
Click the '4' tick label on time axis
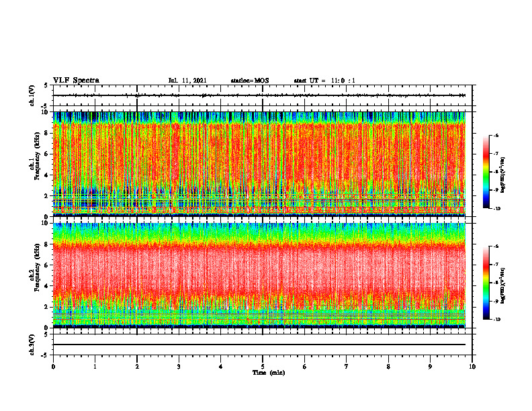(221, 367)
